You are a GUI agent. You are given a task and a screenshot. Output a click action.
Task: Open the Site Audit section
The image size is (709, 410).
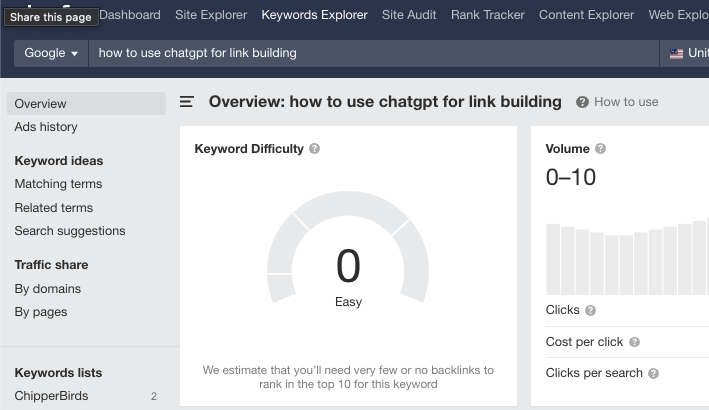409,15
